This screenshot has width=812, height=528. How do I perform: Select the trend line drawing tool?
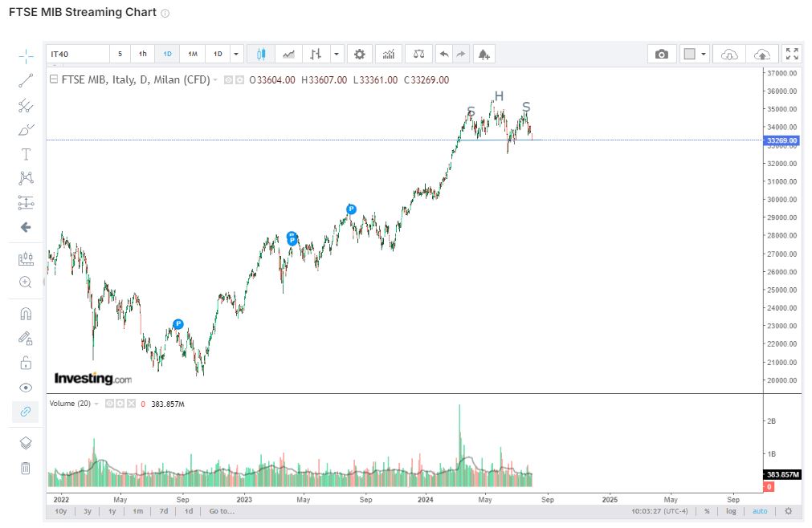tap(26, 80)
